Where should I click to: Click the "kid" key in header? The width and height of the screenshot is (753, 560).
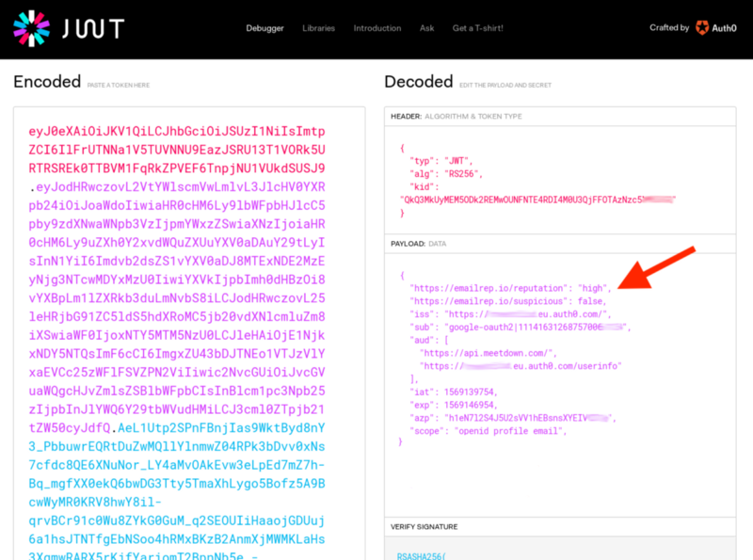point(424,187)
